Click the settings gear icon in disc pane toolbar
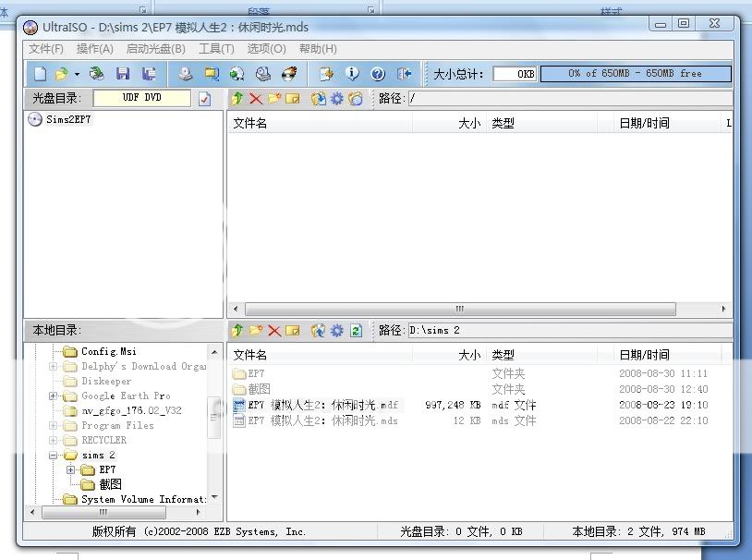This screenshot has width=752, height=560. [x=336, y=98]
